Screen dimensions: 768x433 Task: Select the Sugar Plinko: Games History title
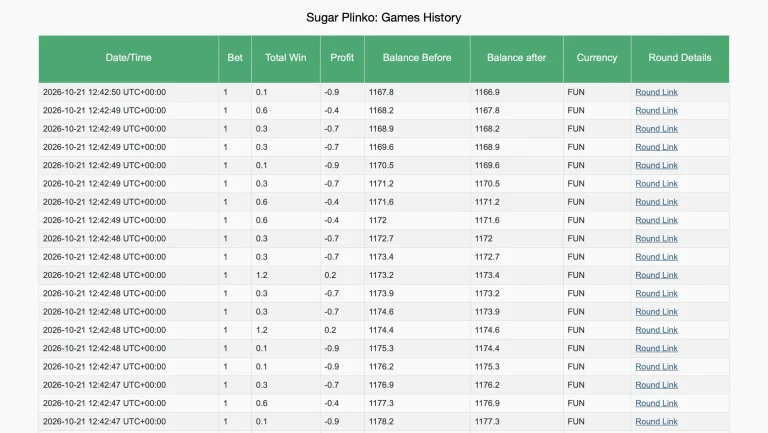tap(384, 18)
